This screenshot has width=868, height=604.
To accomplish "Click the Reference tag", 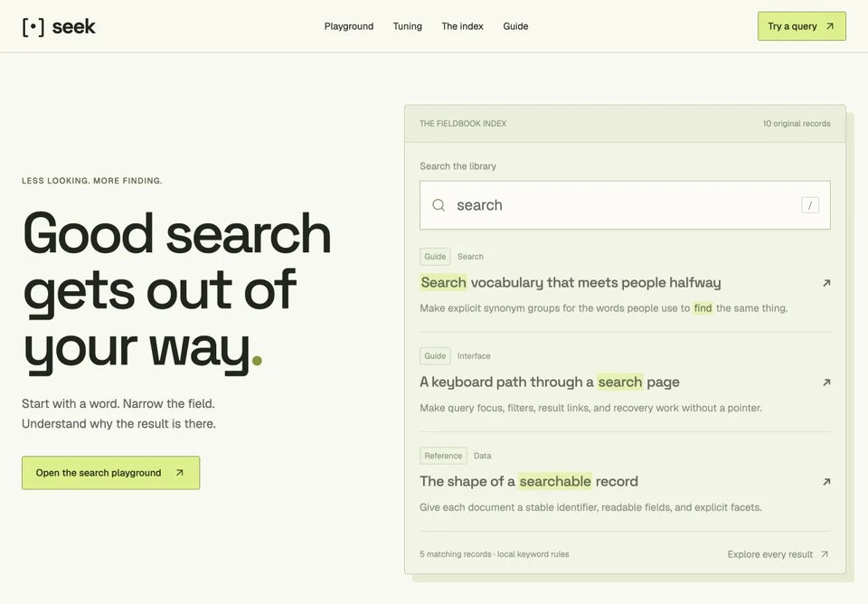I will 443,456.
